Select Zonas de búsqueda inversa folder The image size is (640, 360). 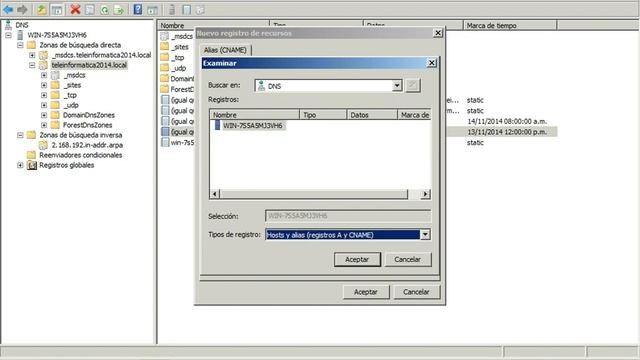(80, 135)
